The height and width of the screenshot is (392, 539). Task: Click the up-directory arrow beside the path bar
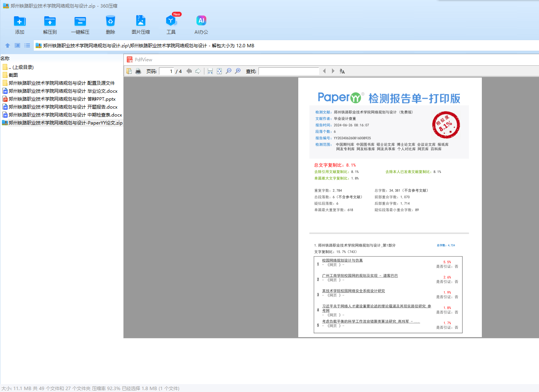[x=8, y=45]
